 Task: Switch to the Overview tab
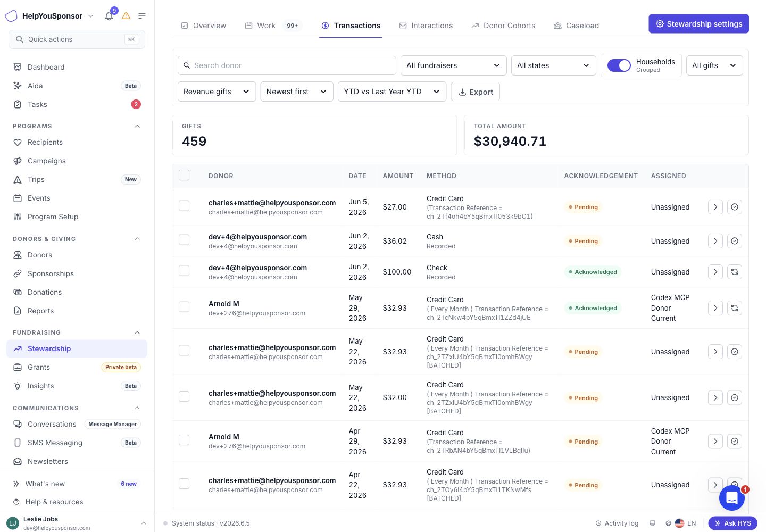203,26
